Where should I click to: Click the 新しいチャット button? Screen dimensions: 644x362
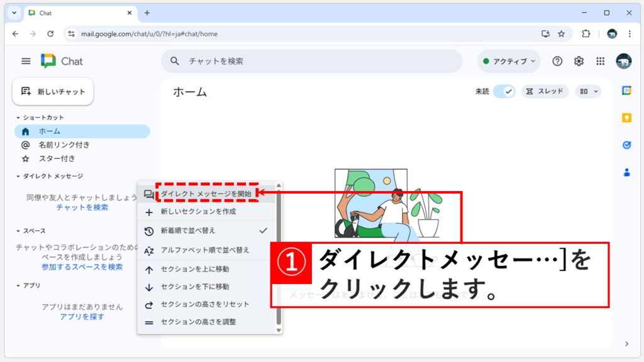53,91
